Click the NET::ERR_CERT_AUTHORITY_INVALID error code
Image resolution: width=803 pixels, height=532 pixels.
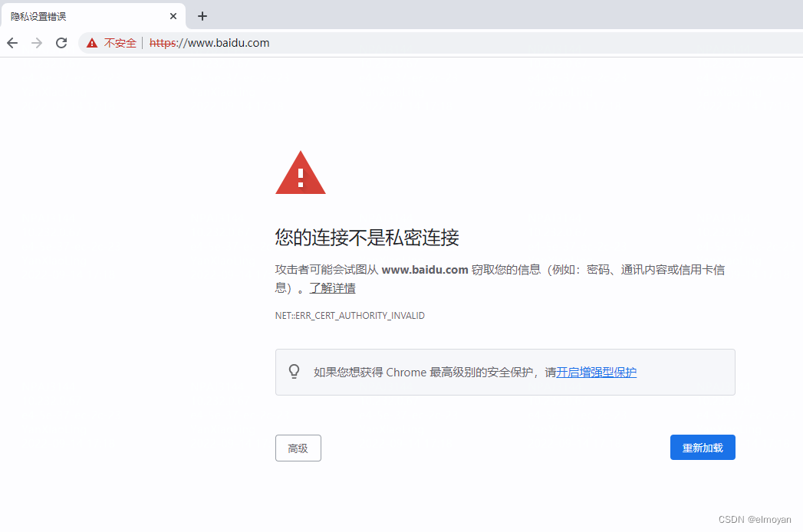coord(350,315)
